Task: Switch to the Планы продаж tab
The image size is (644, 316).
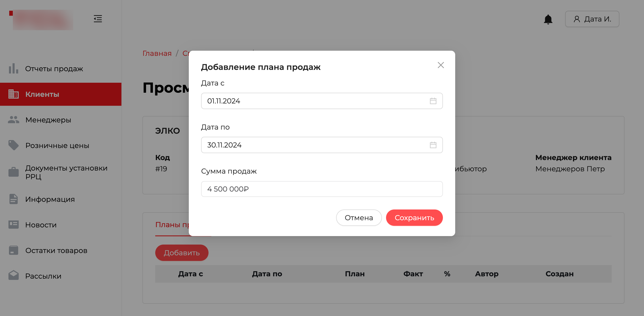Action: coord(172,225)
